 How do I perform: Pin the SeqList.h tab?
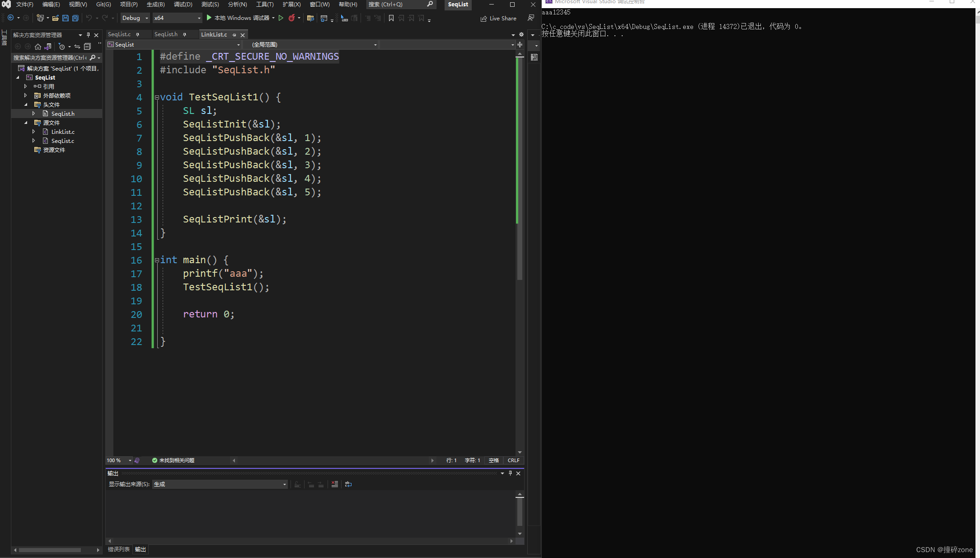[x=185, y=34]
